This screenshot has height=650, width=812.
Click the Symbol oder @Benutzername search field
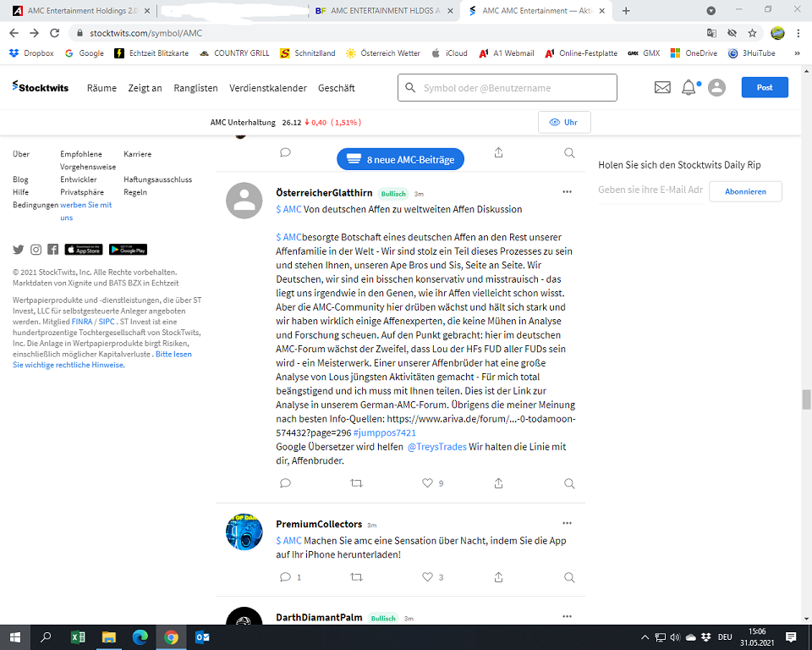pyautogui.click(x=507, y=88)
